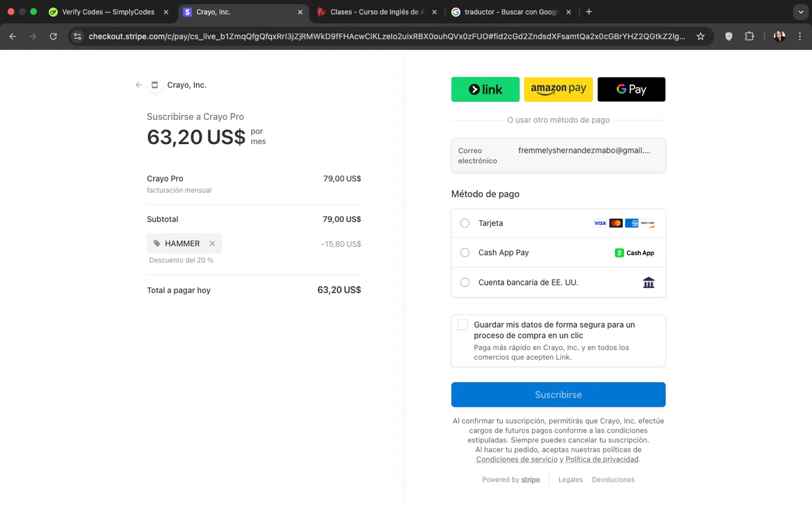Close the Verify Codes tab

coord(166,12)
